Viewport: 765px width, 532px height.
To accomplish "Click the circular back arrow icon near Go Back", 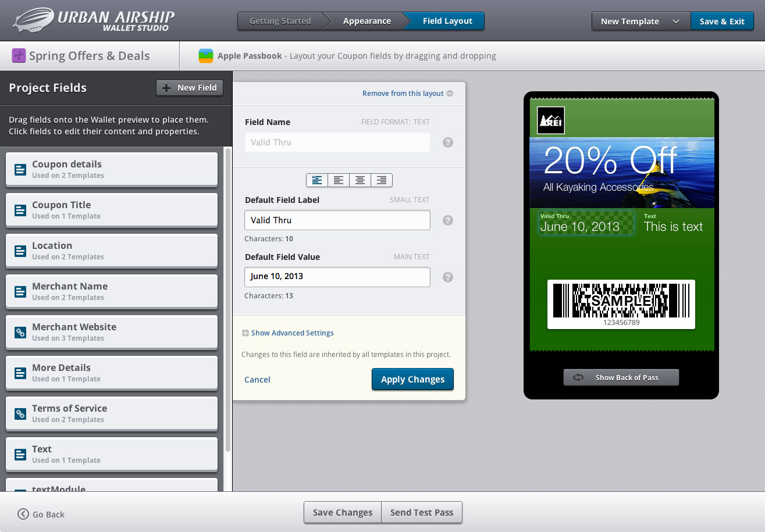I will 23,514.
